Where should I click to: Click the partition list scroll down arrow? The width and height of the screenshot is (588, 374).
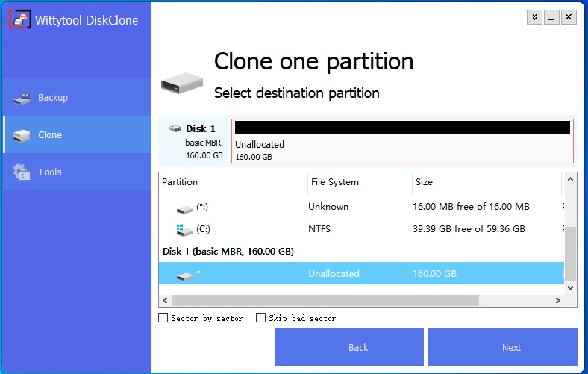point(570,288)
